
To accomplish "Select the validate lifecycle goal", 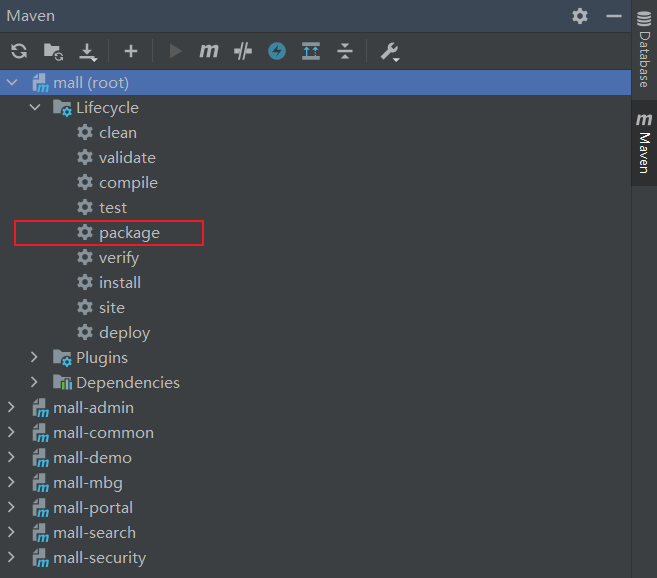I will click(x=127, y=158).
